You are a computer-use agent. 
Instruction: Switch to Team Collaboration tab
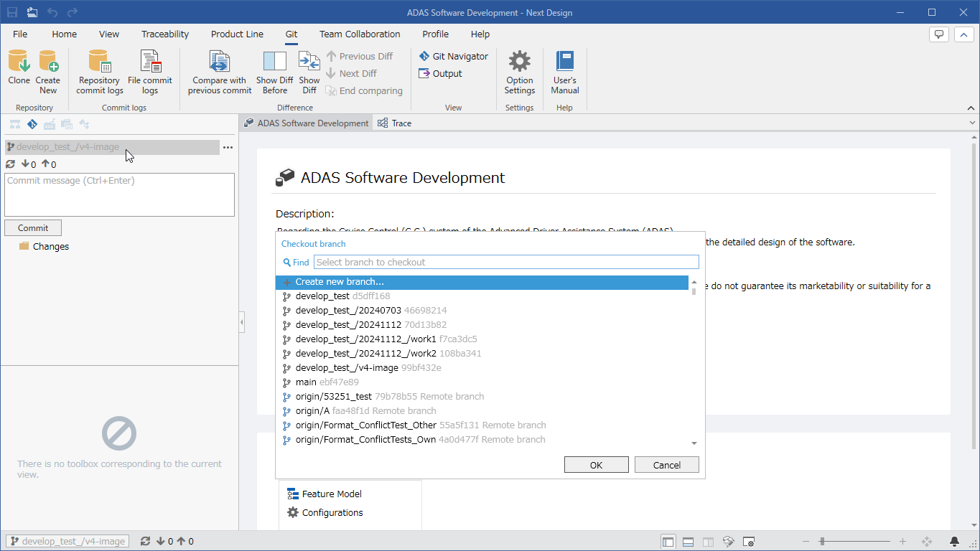click(x=360, y=34)
